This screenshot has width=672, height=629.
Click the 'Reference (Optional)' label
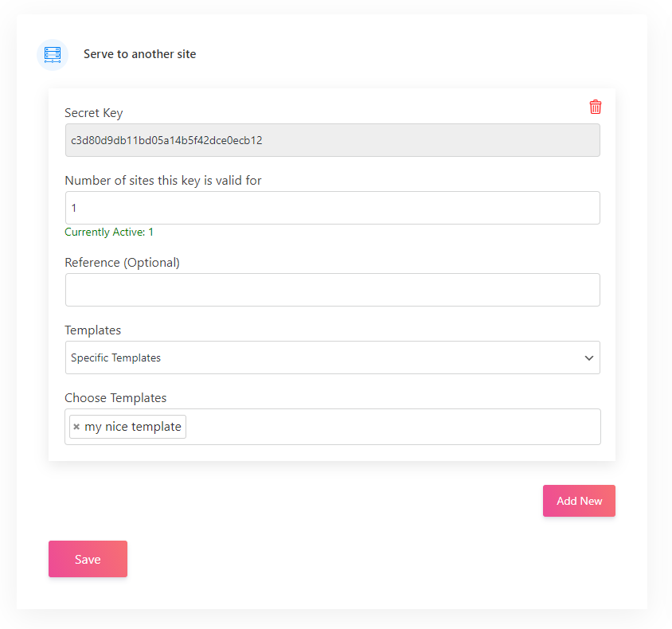click(123, 263)
